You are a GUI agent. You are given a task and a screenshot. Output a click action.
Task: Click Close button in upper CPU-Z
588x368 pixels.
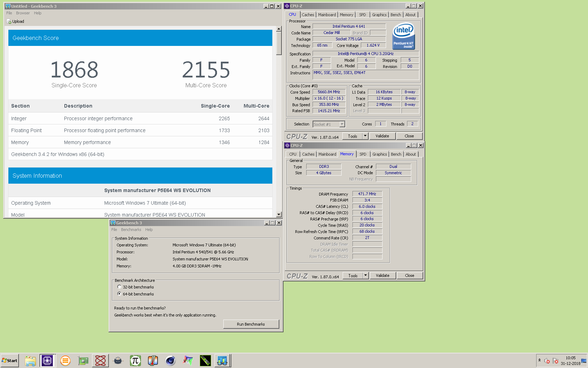point(409,136)
